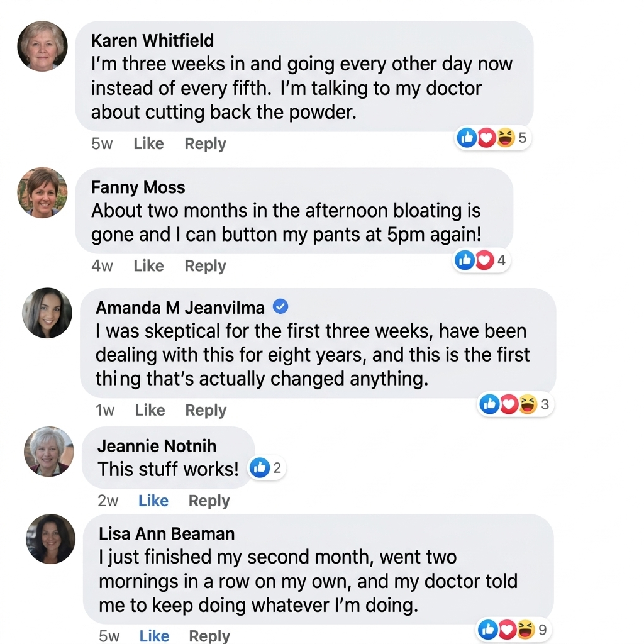
Task: Open Karen Whitfield's profile picture
Action: point(42,47)
